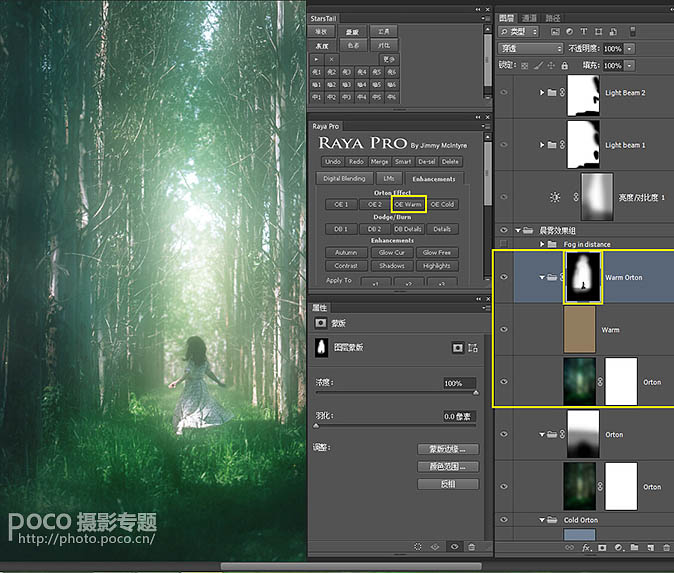674x573 pixels.
Task: Hide the Cold Orton group
Action: coord(504,519)
